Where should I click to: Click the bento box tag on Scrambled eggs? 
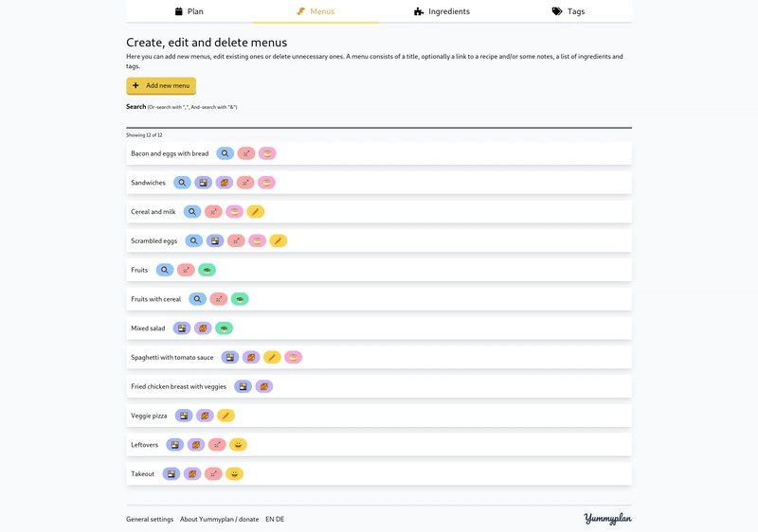(x=215, y=240)
